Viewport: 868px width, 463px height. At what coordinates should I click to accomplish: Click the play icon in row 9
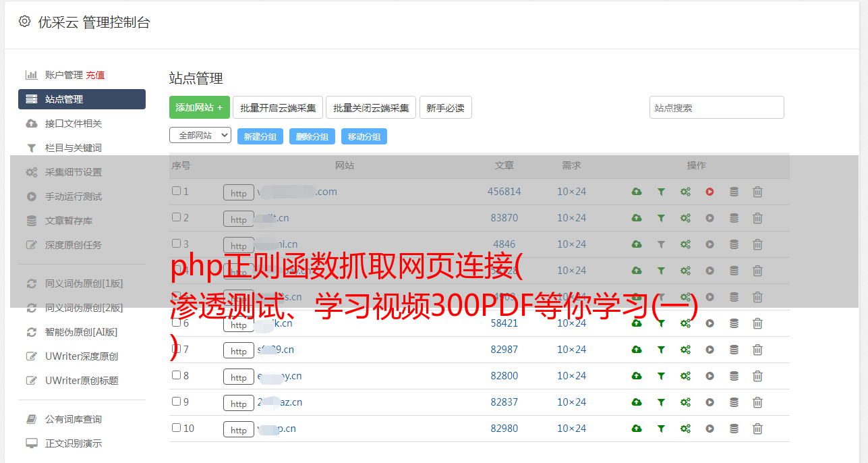coord(710,402)
